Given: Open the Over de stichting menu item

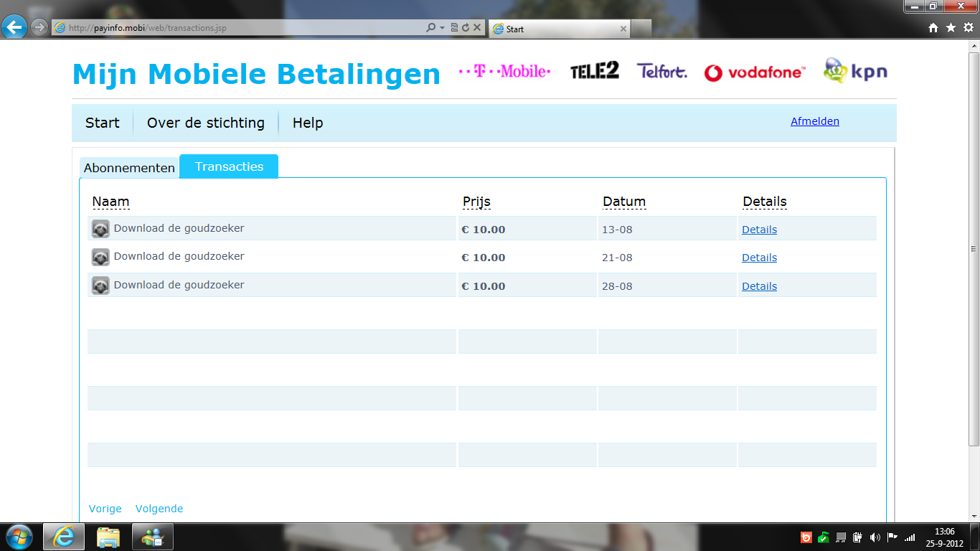Looking at the screenshot, I should (x=205, y=123).
